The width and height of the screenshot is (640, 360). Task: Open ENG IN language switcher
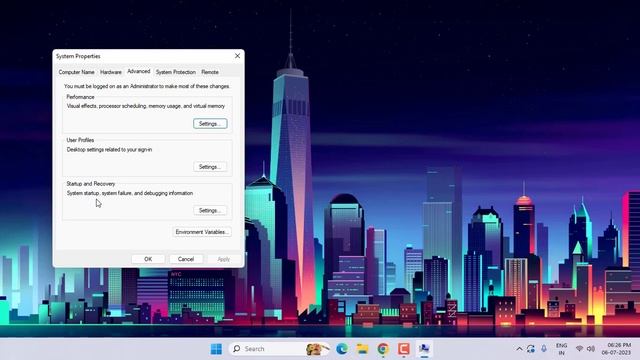tap(562, 349)
